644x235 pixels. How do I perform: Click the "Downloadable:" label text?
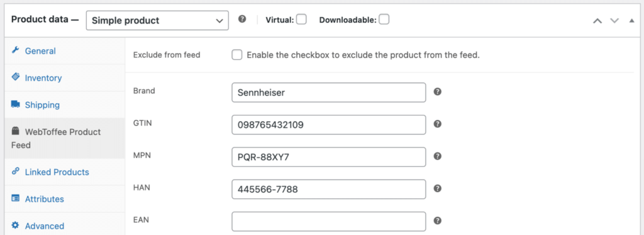tap(348, 20)
